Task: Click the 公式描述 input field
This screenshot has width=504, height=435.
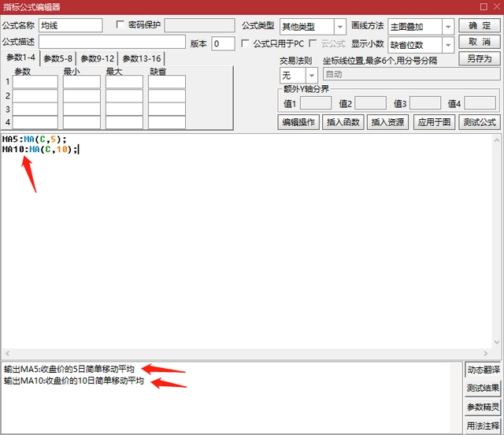Action: [x=112, y=42]
